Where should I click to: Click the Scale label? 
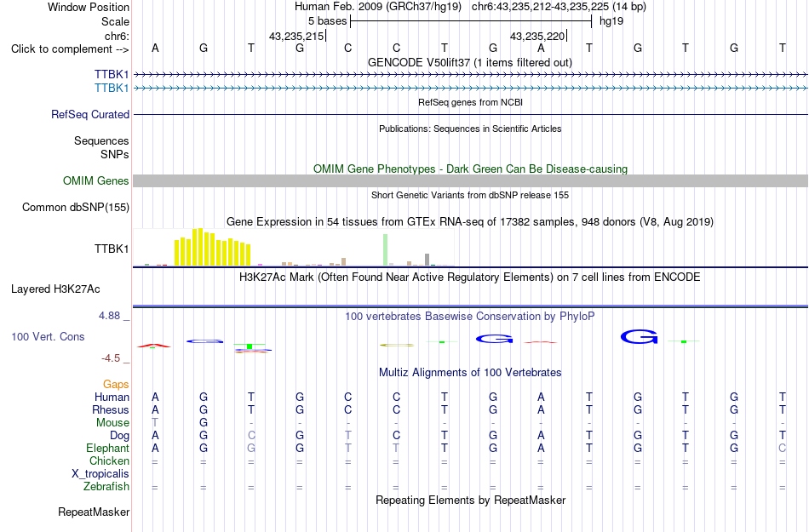115,21
